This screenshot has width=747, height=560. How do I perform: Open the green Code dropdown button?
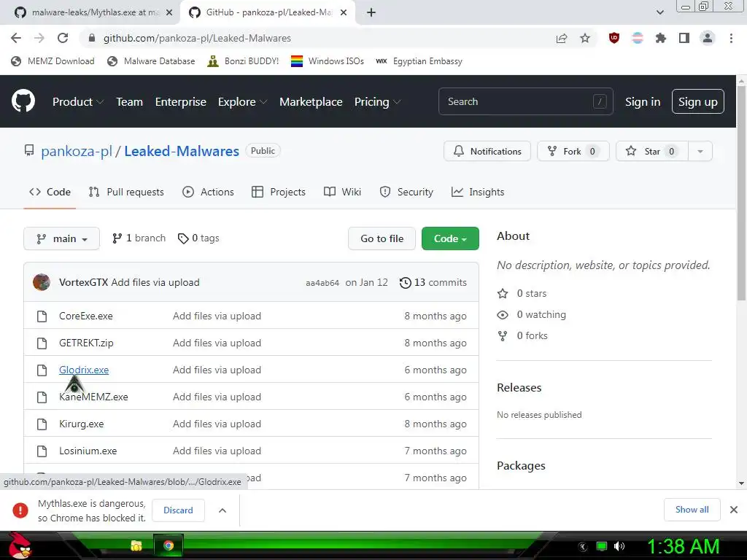coord(450,238)
